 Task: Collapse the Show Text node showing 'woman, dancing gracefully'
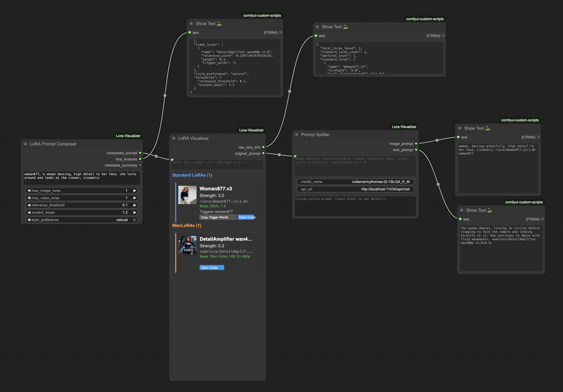coord(460,128)
